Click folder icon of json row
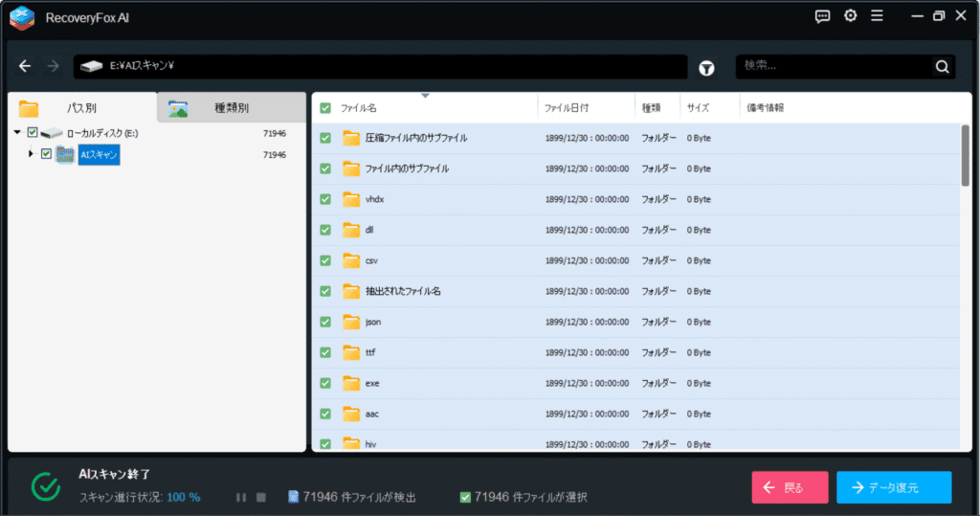The width and height of the screenshot is (980, 516). point(351,322)
